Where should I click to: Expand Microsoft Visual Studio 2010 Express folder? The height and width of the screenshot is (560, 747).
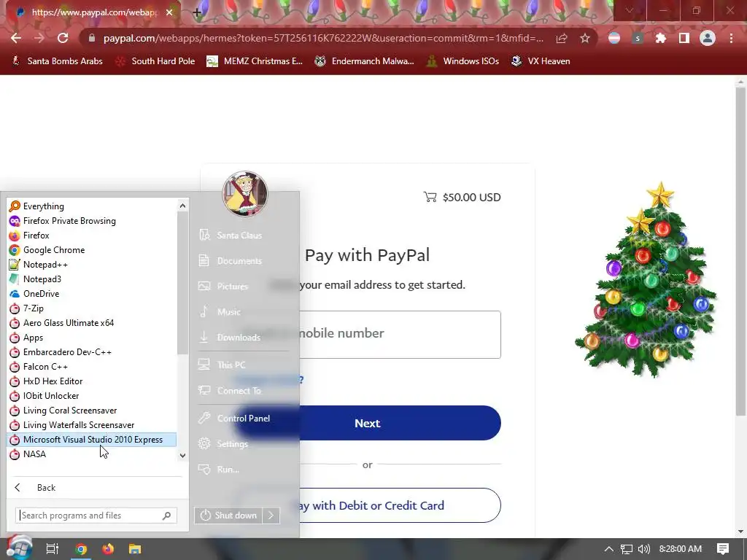(91, 440)
